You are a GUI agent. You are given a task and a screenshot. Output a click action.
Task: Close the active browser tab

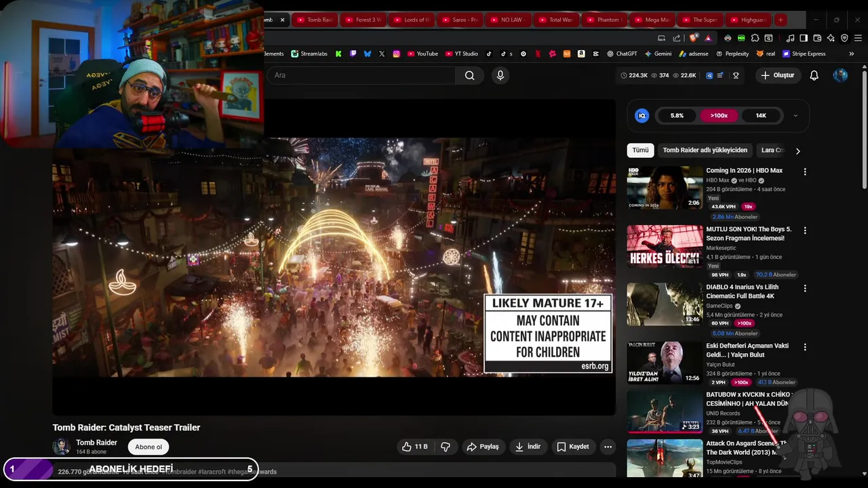pyautogui.click(x=283, y=20)
